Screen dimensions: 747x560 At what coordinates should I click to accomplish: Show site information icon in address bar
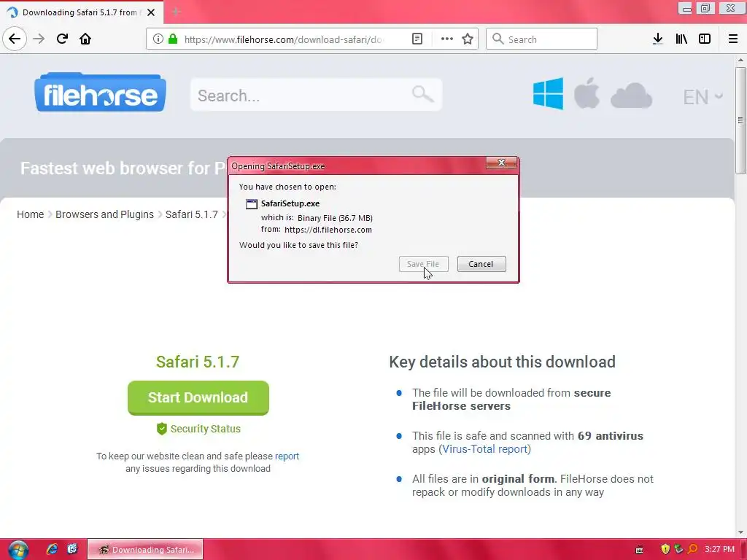point(158,39)
